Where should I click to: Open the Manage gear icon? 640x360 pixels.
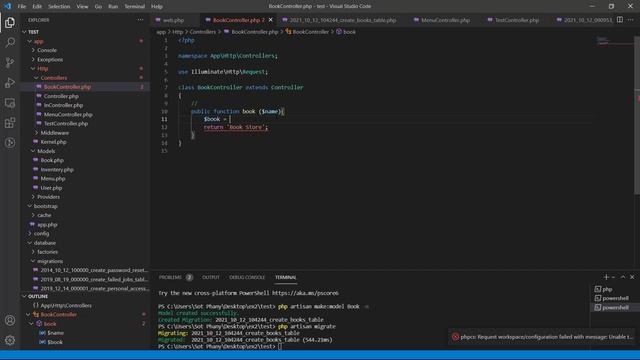click(10, 340)
